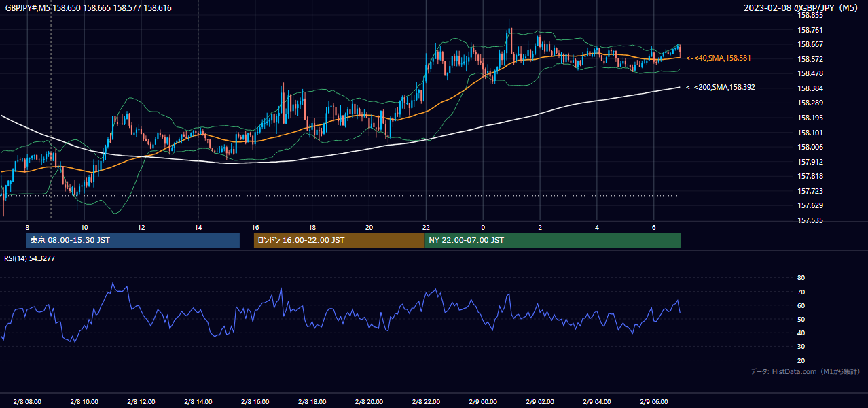
Task: Click hour label 16 under the price chart
Action: (x=255, y=227)
